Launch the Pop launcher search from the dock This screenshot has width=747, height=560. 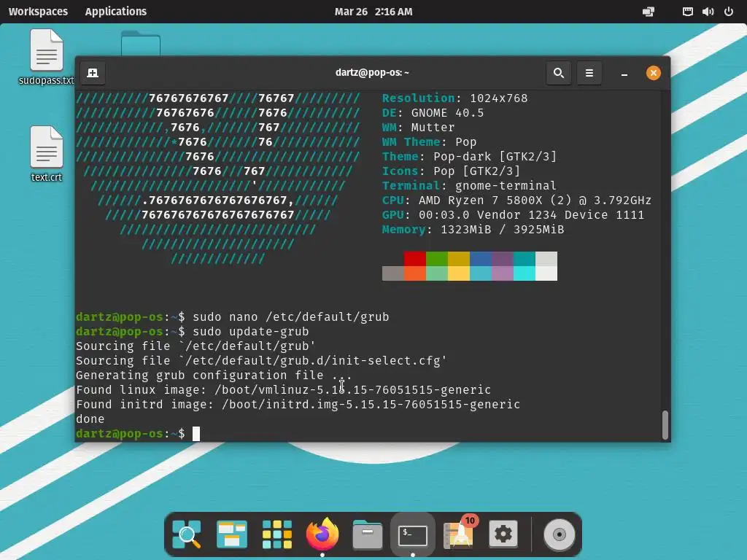187,534
